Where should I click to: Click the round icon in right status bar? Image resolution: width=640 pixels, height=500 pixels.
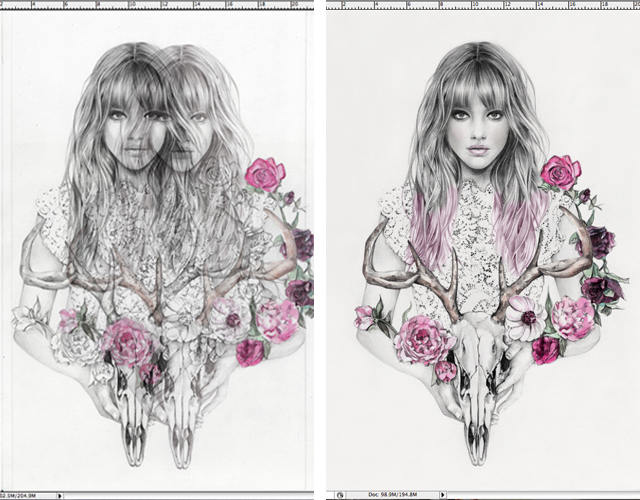(x=342, y=494)
